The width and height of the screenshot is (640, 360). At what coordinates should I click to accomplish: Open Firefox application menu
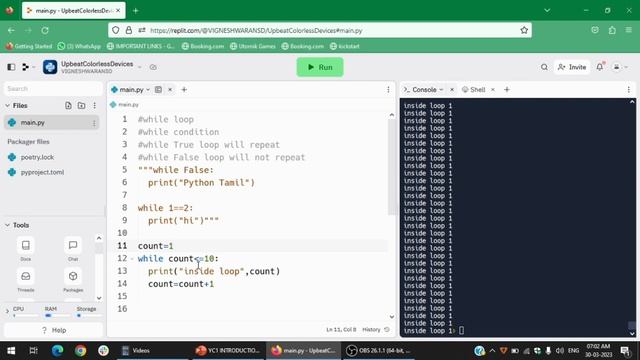629,30
